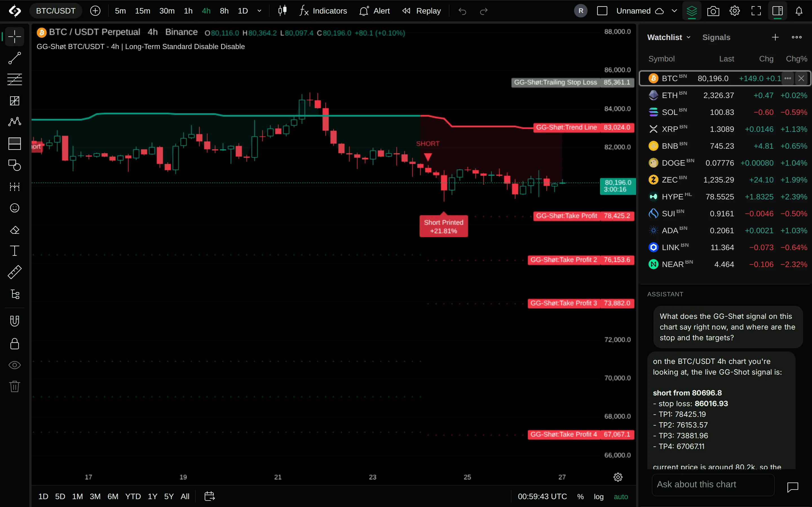Delete drawings with the trash icon
The image size is (812, 507).
point(14,386)
